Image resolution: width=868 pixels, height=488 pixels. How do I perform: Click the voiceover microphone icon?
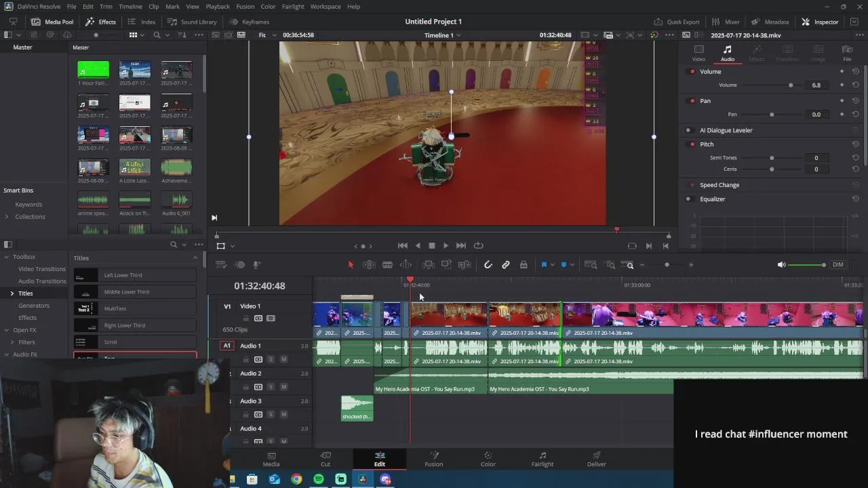click(x=257, y=265)
